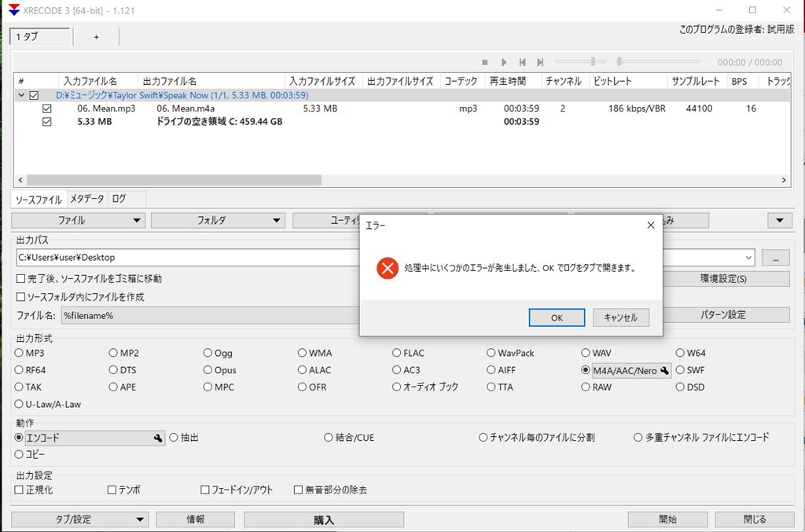The width and height of the screenshot is (805, 532).
Task: Browse output path with … button
Action: (776, 258)
